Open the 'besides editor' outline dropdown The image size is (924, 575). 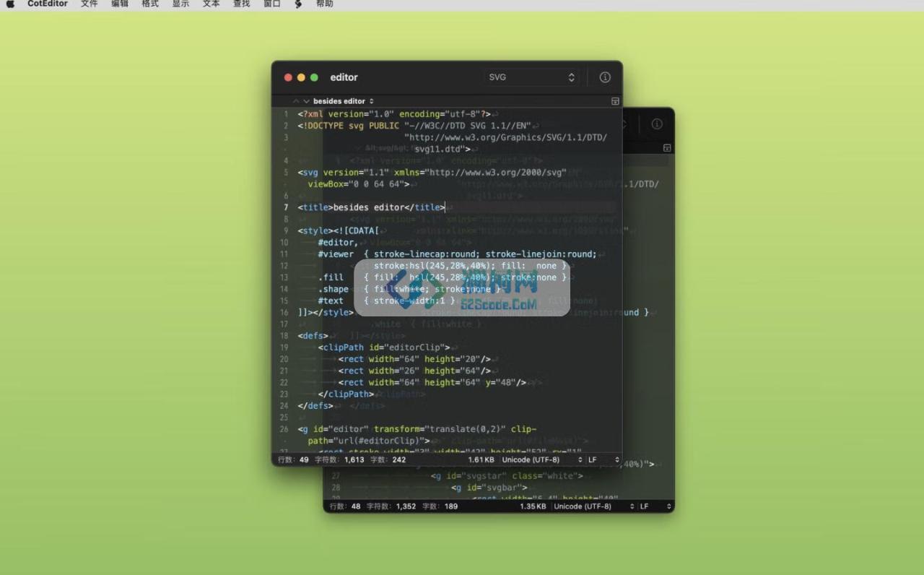[344, 101]
